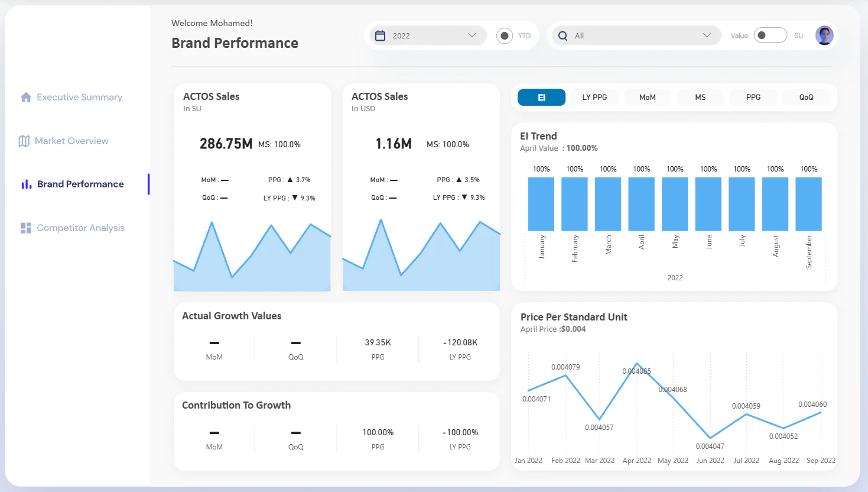Click the 286.75M sales value
The height and width of the screenshot is (492, 868).
pos(226,144)
